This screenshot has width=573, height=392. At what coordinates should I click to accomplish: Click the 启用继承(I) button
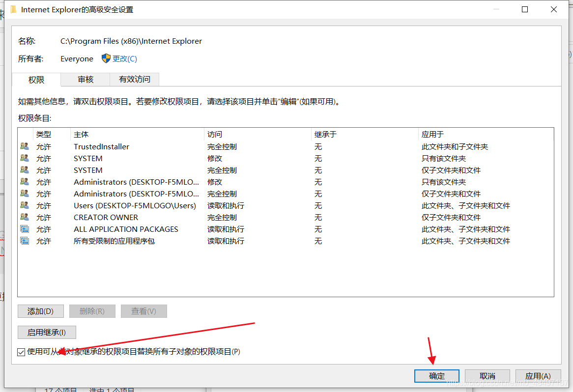47,333
